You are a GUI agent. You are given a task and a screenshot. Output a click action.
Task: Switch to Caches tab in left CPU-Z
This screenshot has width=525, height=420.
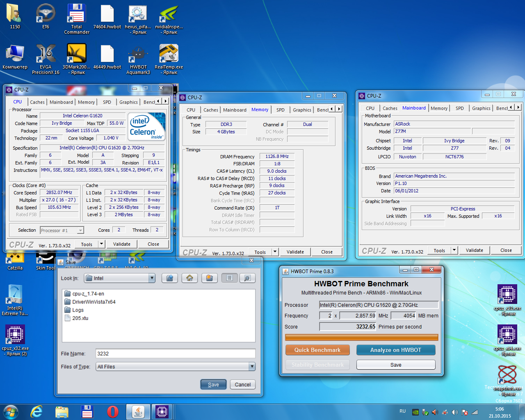click(x=37, y=102)
